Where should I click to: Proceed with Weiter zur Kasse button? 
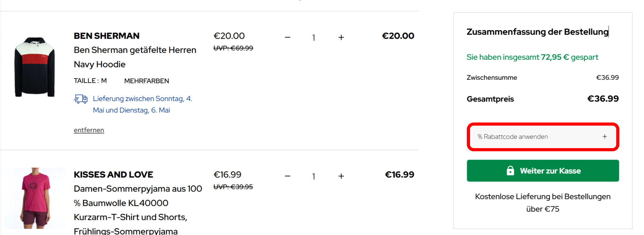click(x=543, y=171)
